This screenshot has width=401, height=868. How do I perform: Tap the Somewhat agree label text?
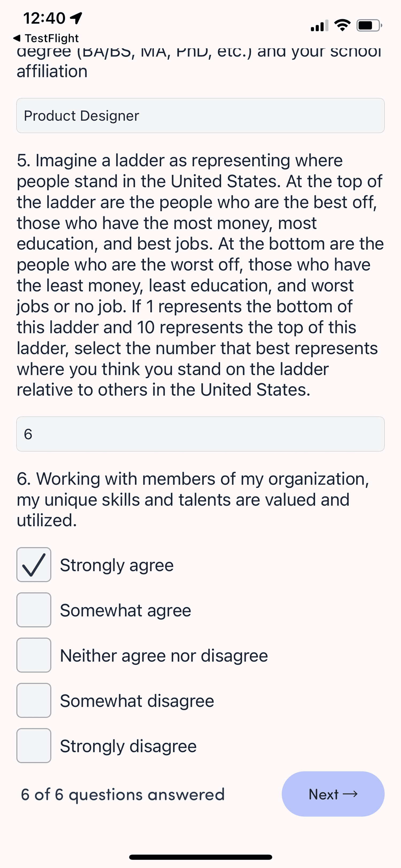125,610
